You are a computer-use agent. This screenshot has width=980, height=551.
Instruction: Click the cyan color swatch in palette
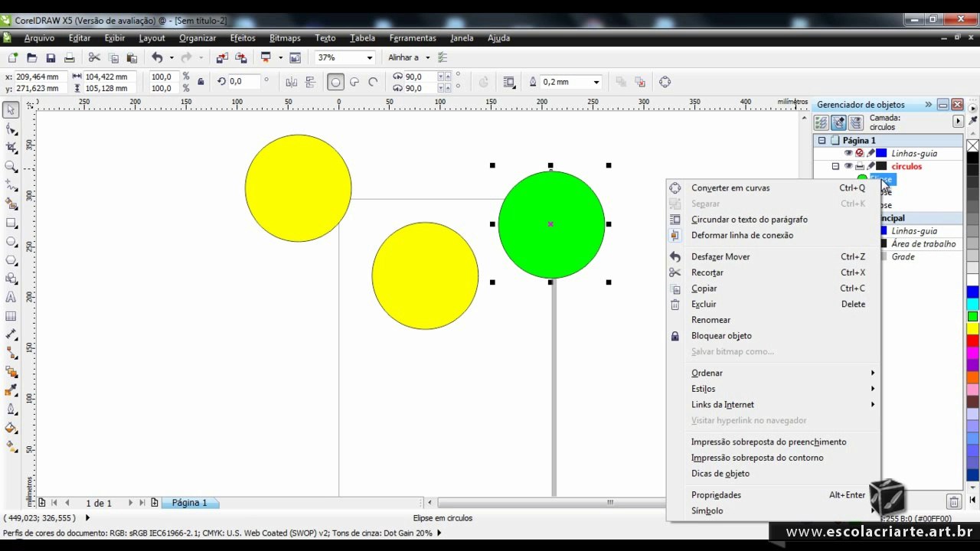972,304
